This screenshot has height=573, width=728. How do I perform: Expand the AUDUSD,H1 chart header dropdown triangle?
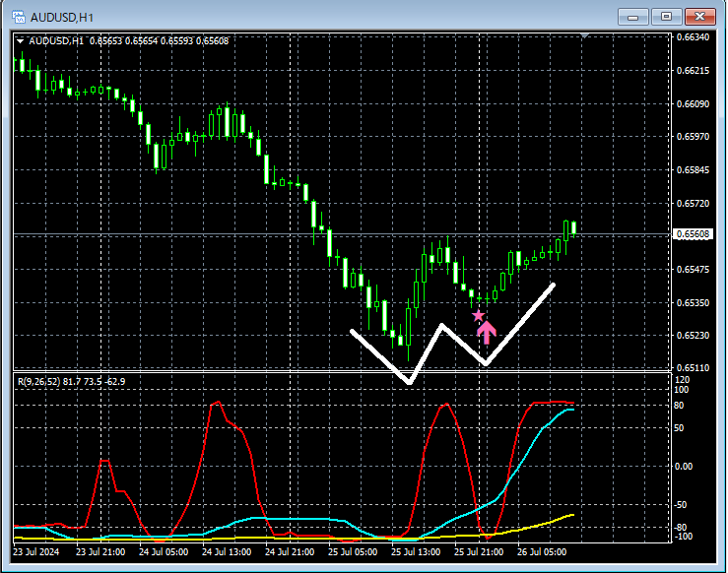point(20,41)
